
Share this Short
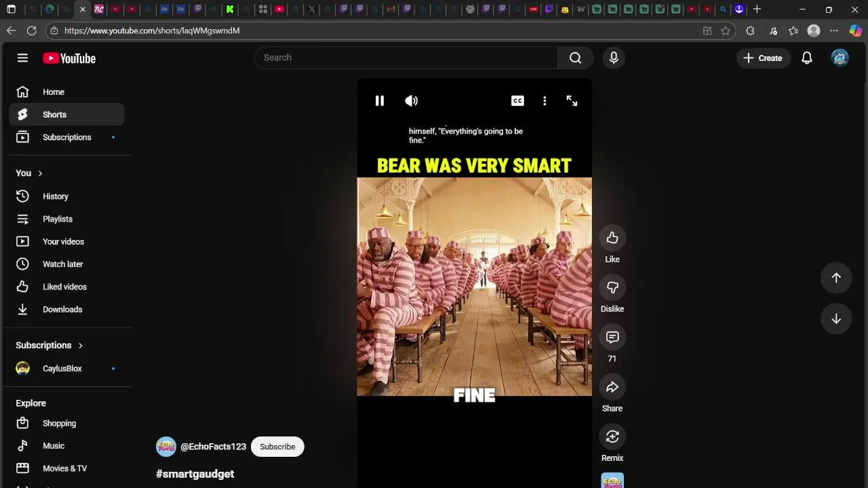coord(612,387)
